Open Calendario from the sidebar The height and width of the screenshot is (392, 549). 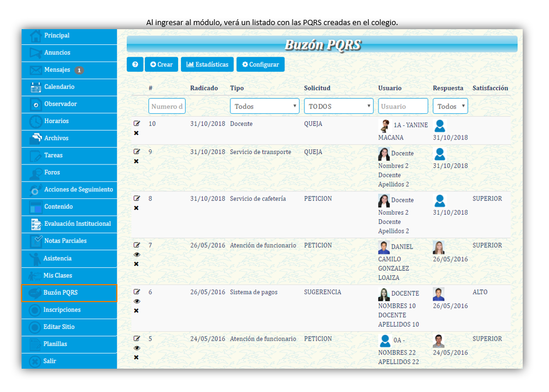pos(69,87)
